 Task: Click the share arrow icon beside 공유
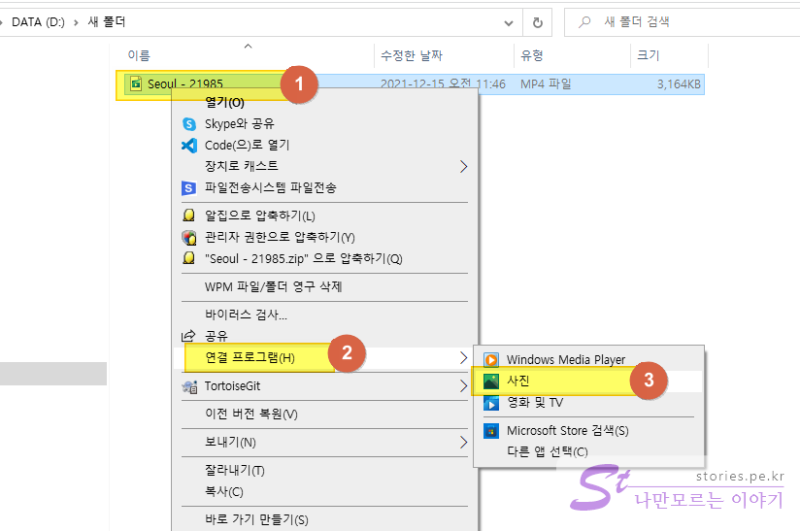tap(188, 336)
